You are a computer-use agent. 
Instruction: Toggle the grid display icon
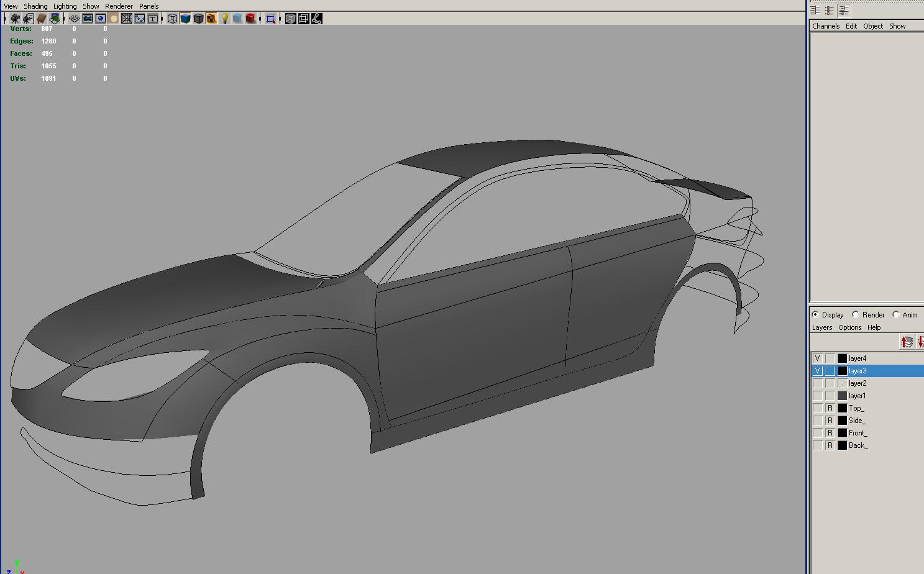tap(74, 19)
